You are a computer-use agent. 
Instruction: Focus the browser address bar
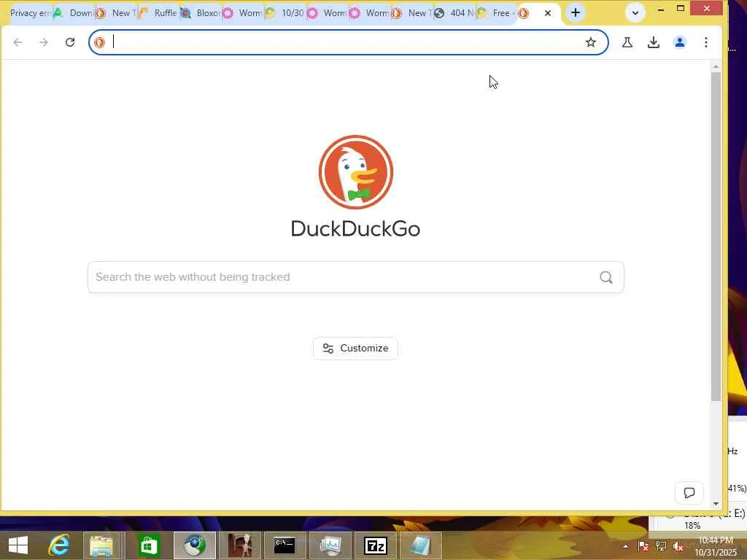click(x=348, y=42)
